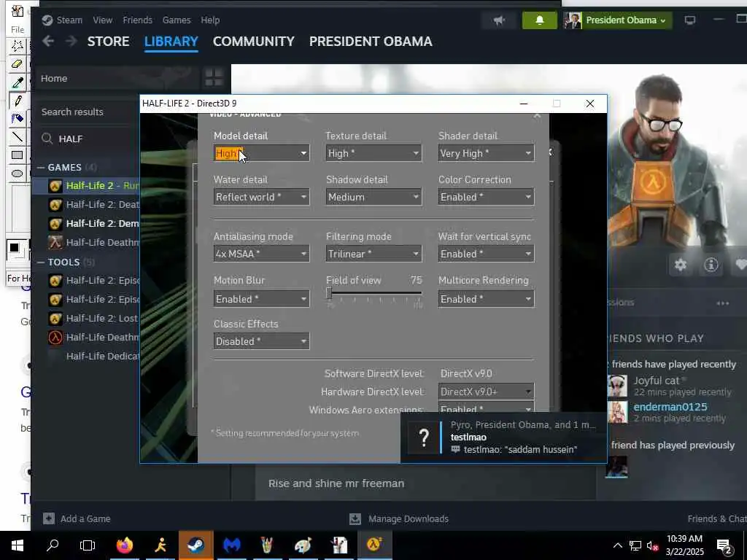The image size is (747, 560).
Task: Open the PRESIDENT OBAMA profile tab
Action: click(371, 42)
